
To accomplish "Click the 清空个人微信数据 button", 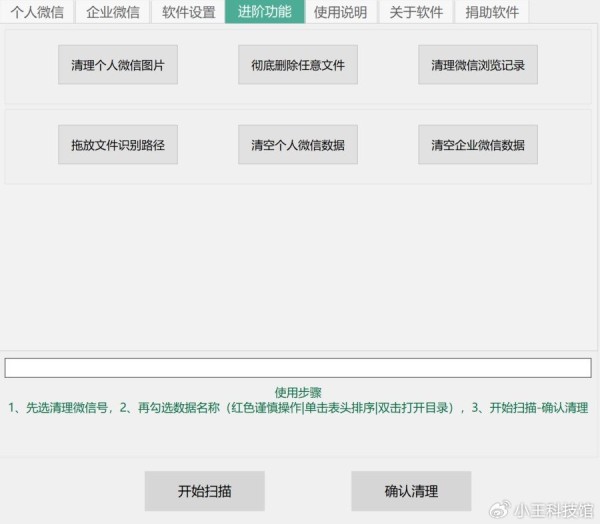I will pyautogui.click(x=298, y=144).
